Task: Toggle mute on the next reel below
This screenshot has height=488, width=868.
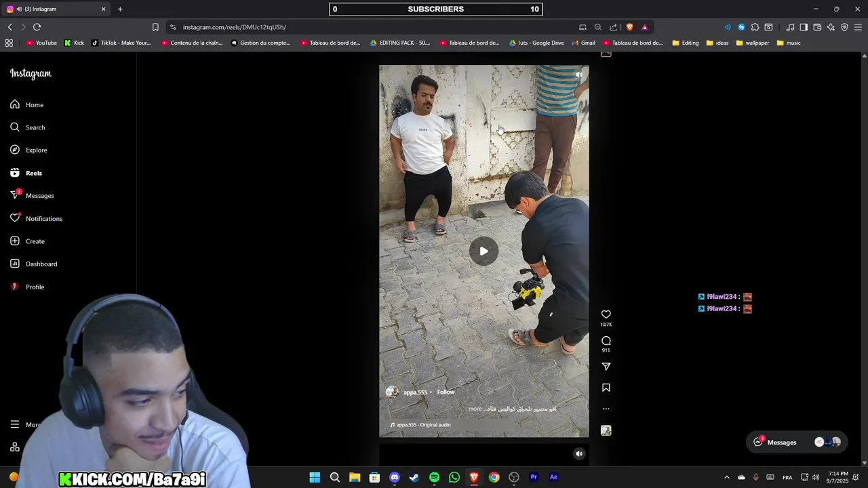Action: tap(578, 454)
